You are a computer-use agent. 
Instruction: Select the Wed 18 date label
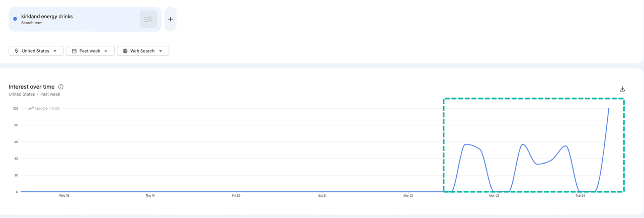coord(64,195)
